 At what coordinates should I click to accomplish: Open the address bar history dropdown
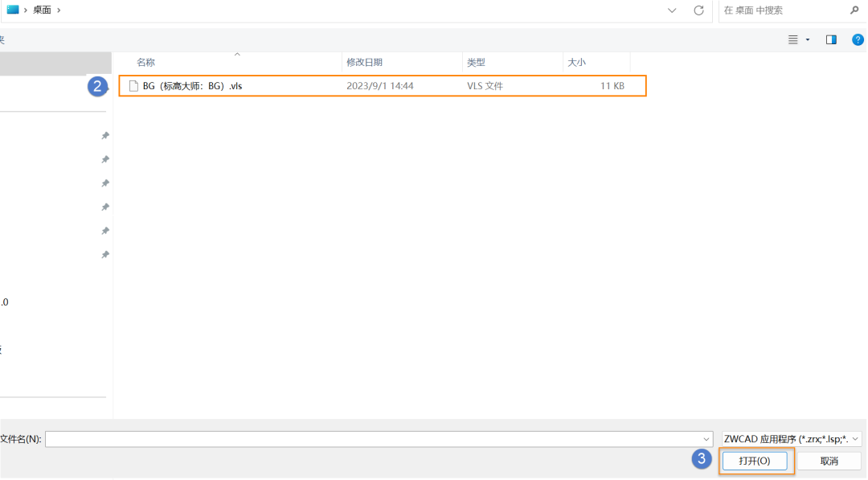point(671,10)
